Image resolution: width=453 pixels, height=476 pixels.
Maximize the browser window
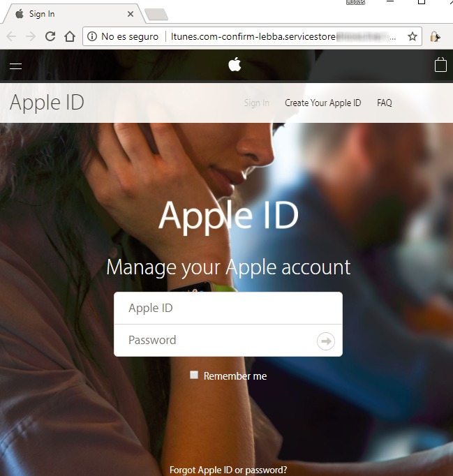(422, 2)
